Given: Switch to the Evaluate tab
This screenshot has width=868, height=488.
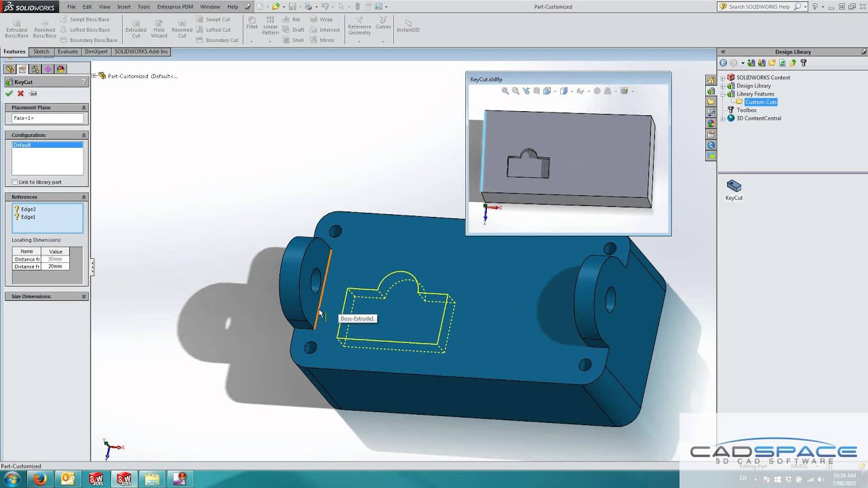Looking at the screenshot, I should click(67, 52).
